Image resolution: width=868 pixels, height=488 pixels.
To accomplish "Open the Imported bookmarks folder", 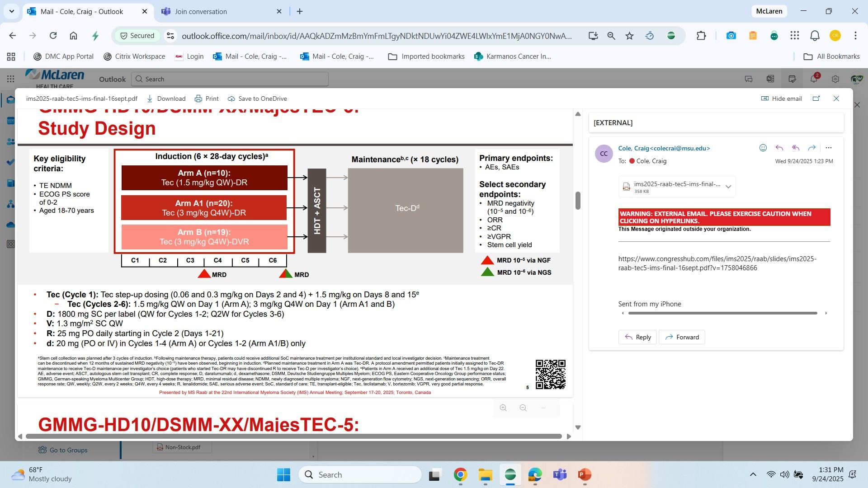I will point(426,56).
